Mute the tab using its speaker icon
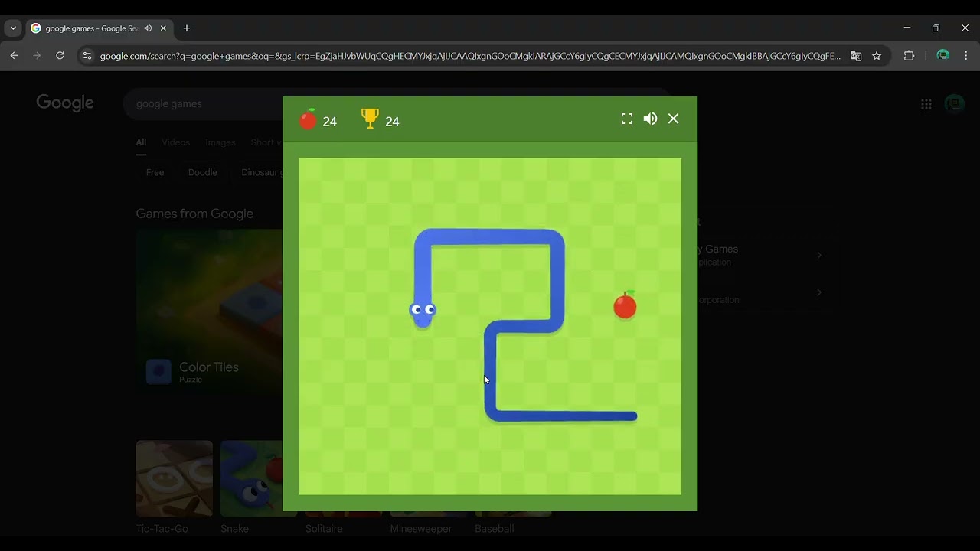980x551 pixels. [149, 28]
